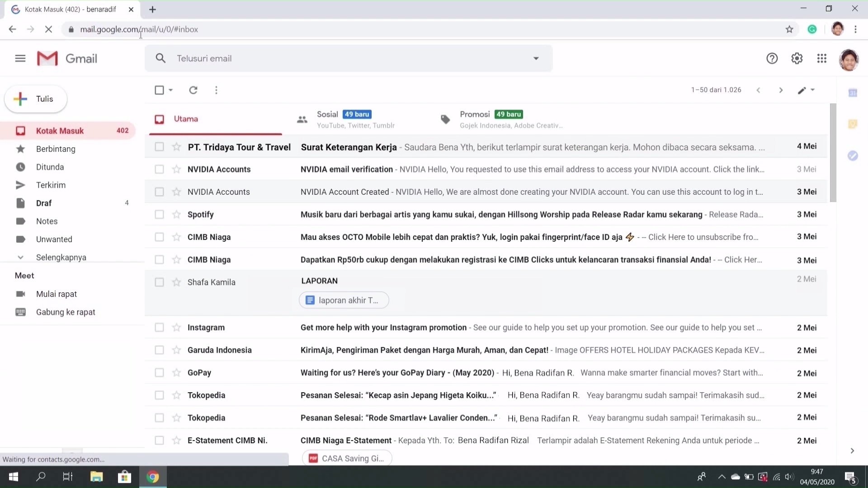This screenshot has width=868, height=488.
Task: Show the side panel with bottom-right arrow
Action: pos(852,450)
